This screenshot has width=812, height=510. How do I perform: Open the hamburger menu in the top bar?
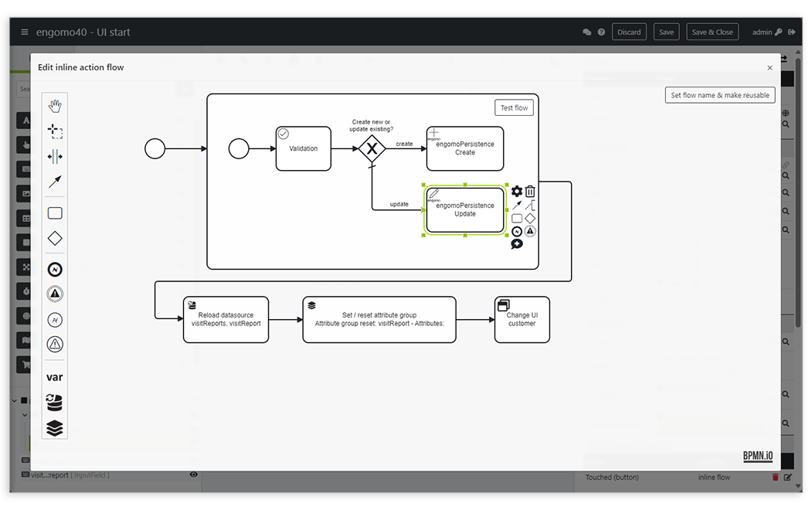point(25,32)
